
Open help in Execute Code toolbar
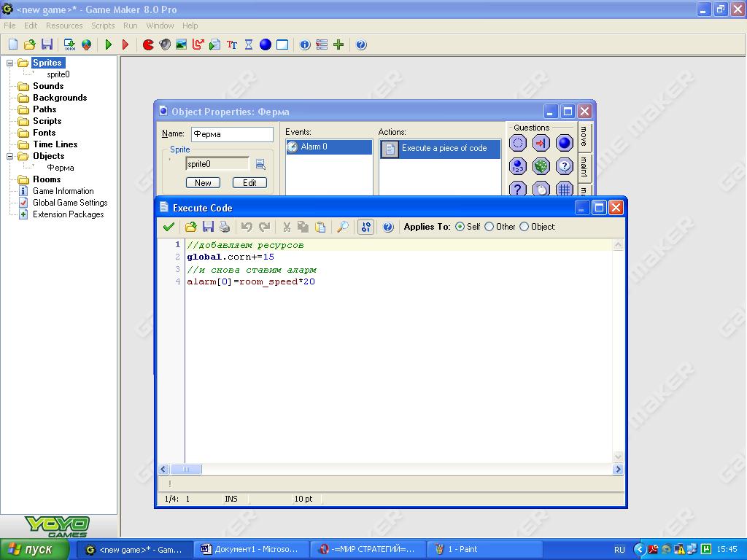click(388, 227)
